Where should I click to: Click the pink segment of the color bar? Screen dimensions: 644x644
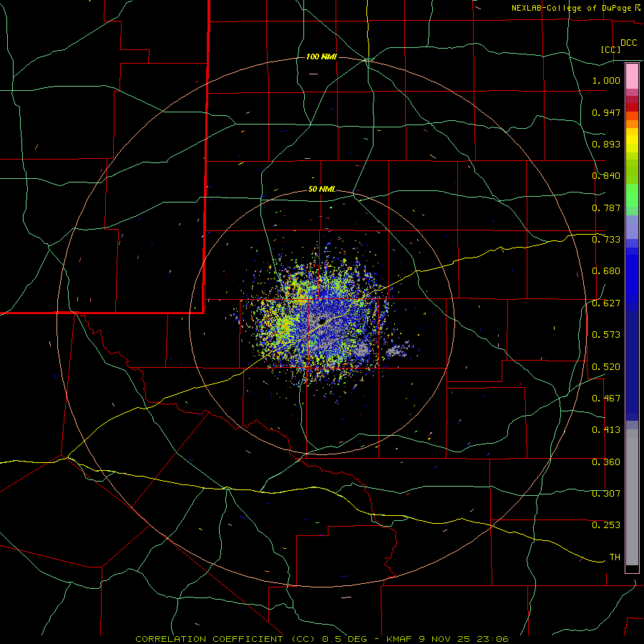click(632, 77)
